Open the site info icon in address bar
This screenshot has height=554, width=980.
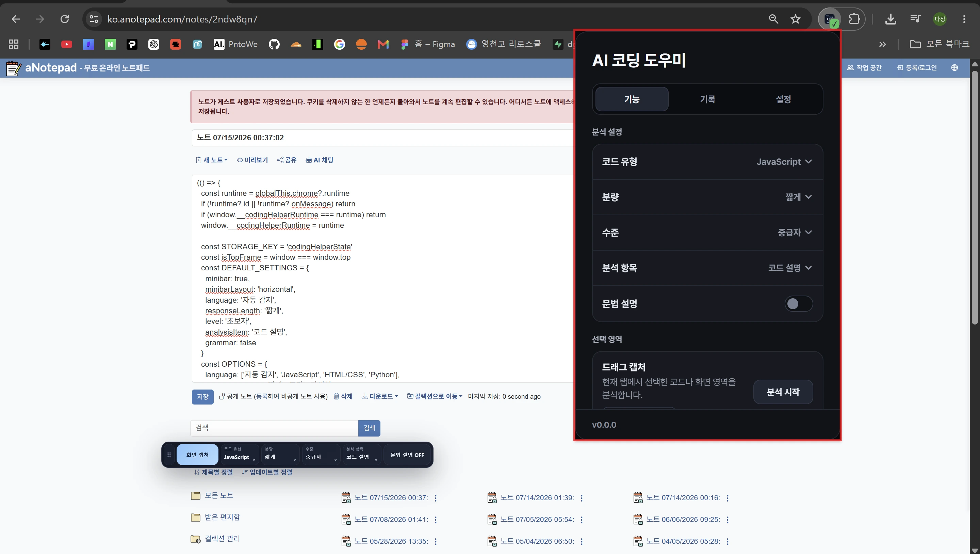pyautogui.click(x=94, y=19)
